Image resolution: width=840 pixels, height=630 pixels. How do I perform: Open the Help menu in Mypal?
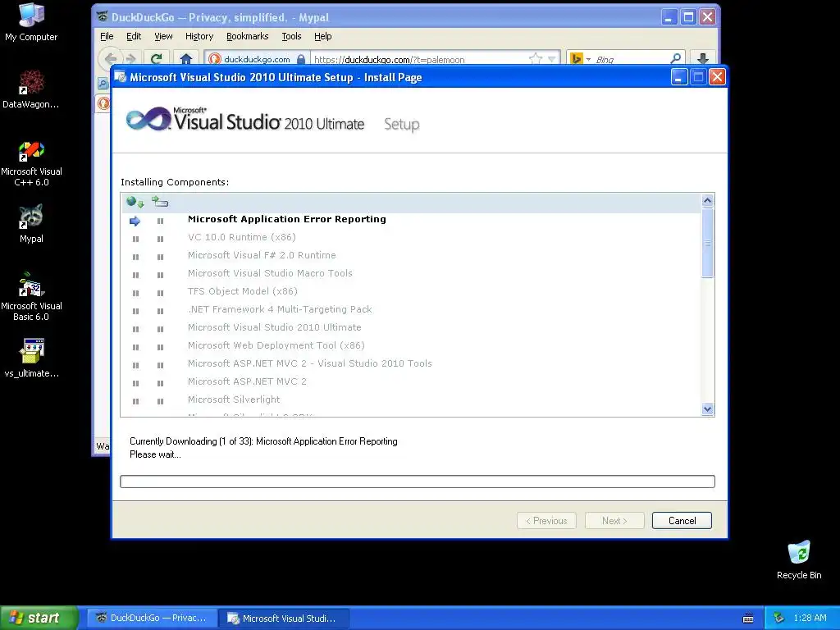[322, 36]
